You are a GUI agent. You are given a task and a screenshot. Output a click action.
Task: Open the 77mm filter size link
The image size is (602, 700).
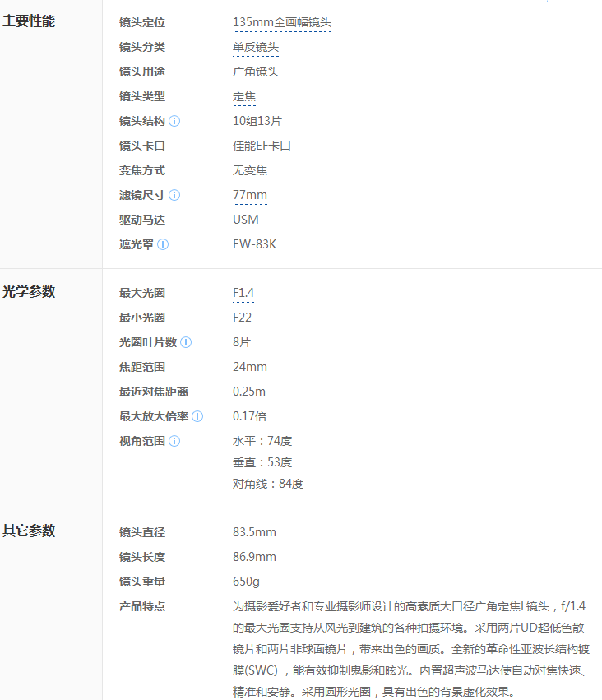(250, 195)
